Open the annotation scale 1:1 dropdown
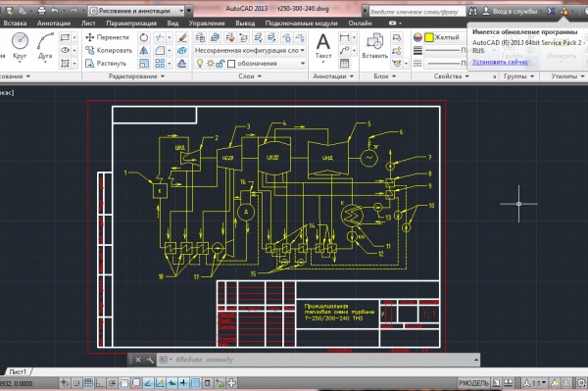588x391 pixels. click(534, 383)
